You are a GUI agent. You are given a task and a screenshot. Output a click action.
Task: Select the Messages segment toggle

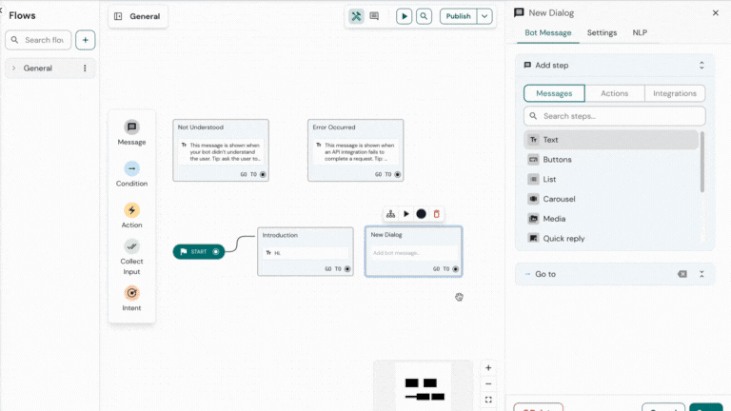click(554, 93)
